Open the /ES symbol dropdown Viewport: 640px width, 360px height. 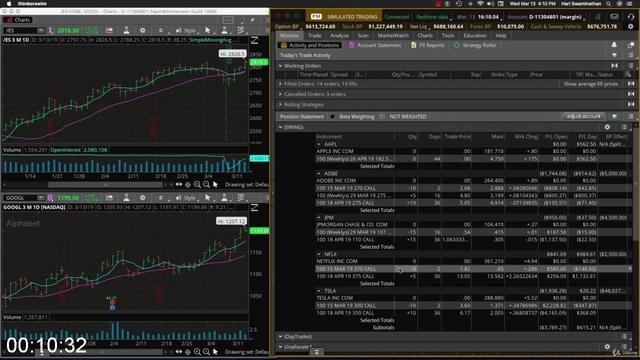(x=41, y=31)
